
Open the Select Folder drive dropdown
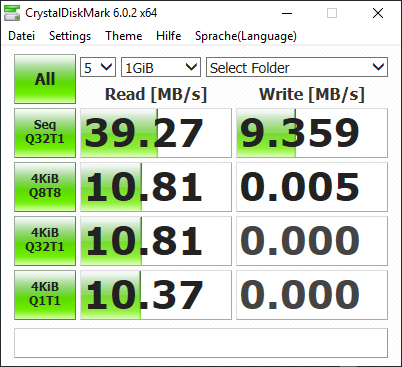[x=297, y=67]
